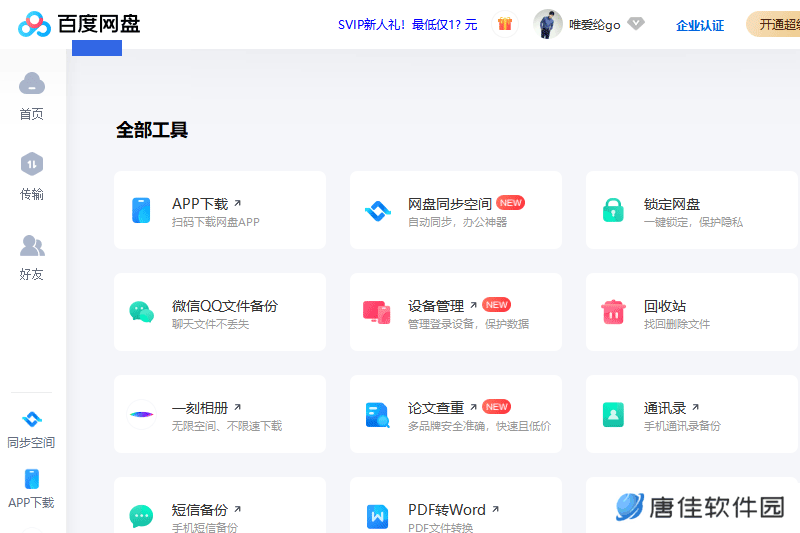Click description 无限空间、不限速下载

(227, 426)
